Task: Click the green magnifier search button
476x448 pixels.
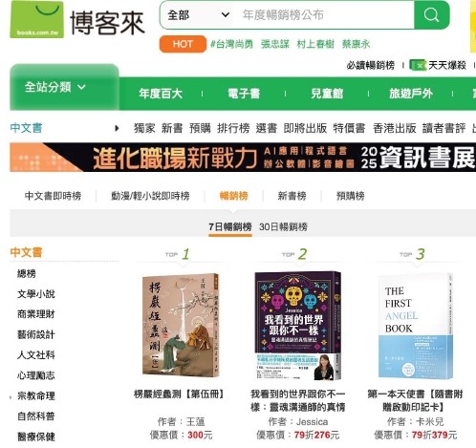Action: tap(432, 14)
